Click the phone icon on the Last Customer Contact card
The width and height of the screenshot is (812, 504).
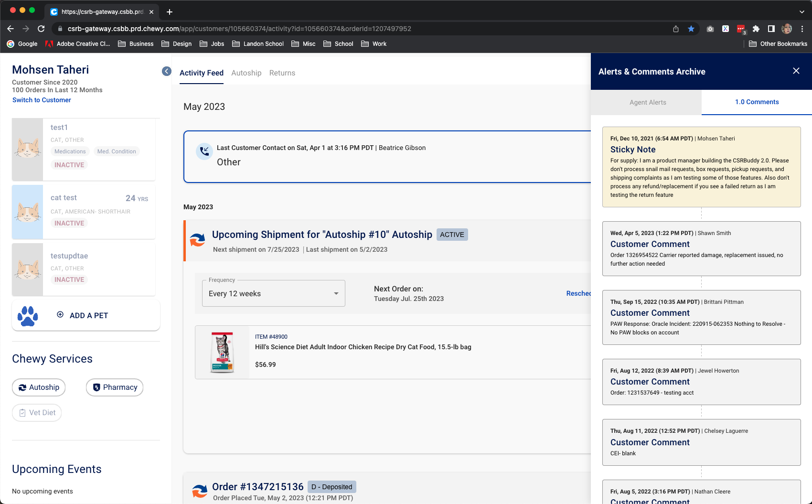tap(204, 151)
